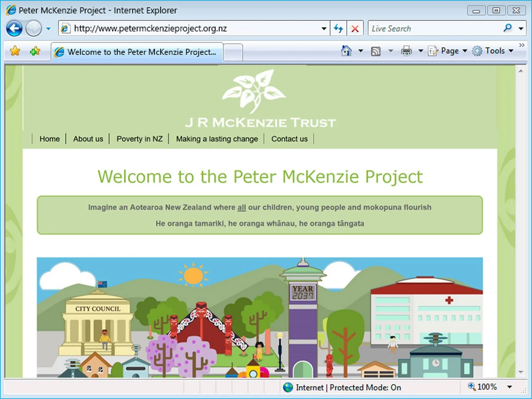Open the About us page link
This screenshot has width=532, height=399.
tap(88, 139)
